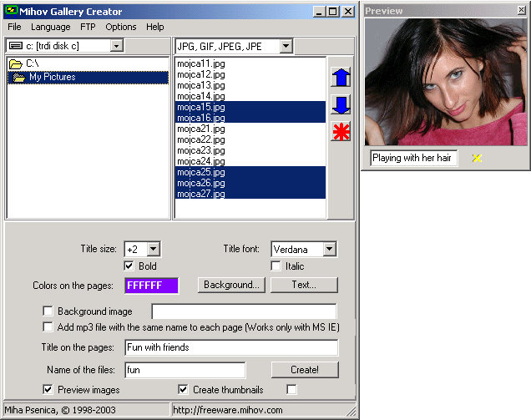Open the file type filter dropdown
This screenshot has height=420, width=531.
point(286,46)
